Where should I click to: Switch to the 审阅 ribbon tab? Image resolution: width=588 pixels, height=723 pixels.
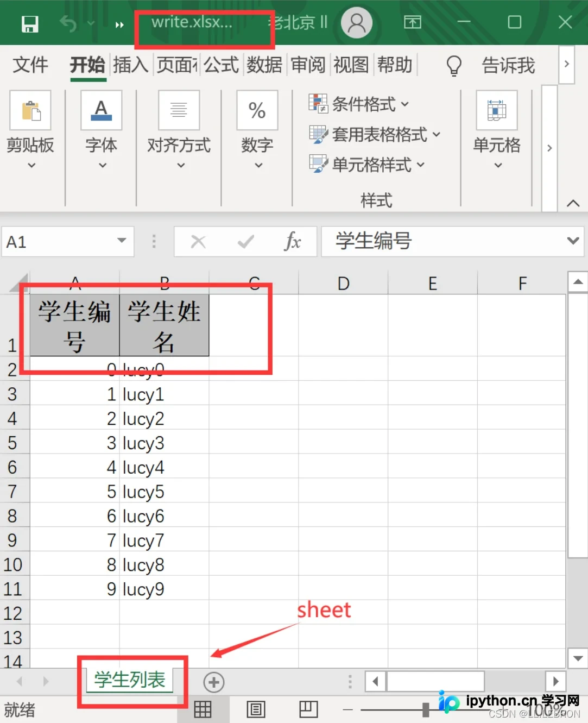(308, 65)
